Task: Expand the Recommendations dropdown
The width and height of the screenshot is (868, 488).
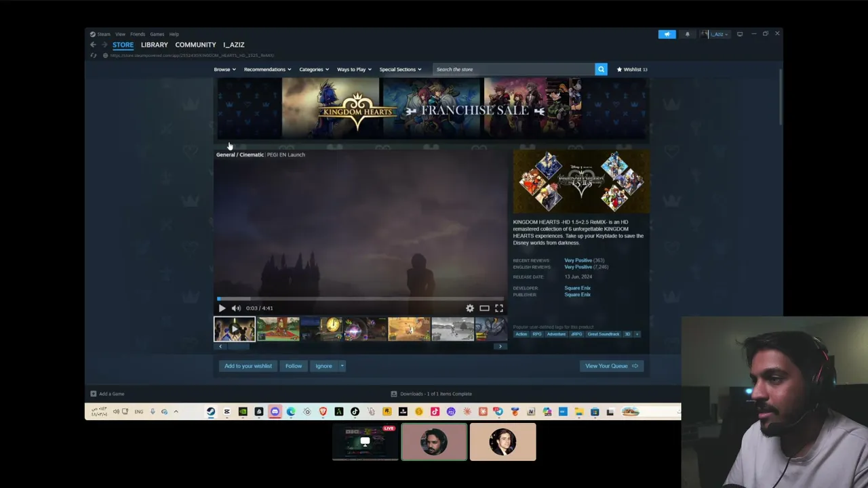Action: tap(267, 69)
